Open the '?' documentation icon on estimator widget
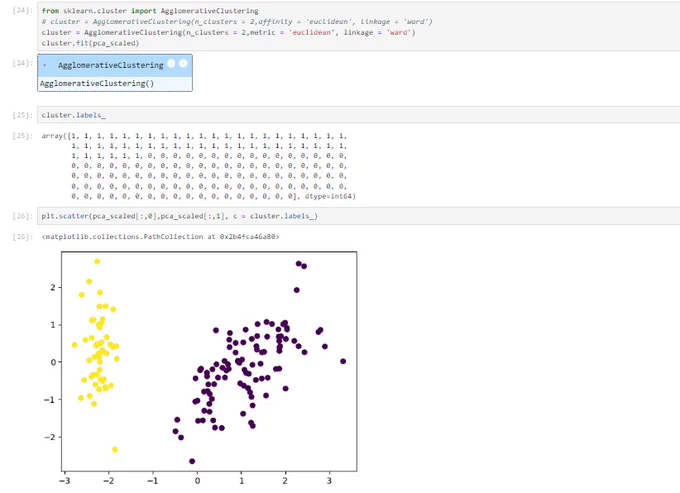The width and height of the screenshot is (680, 493). (183, 64)
